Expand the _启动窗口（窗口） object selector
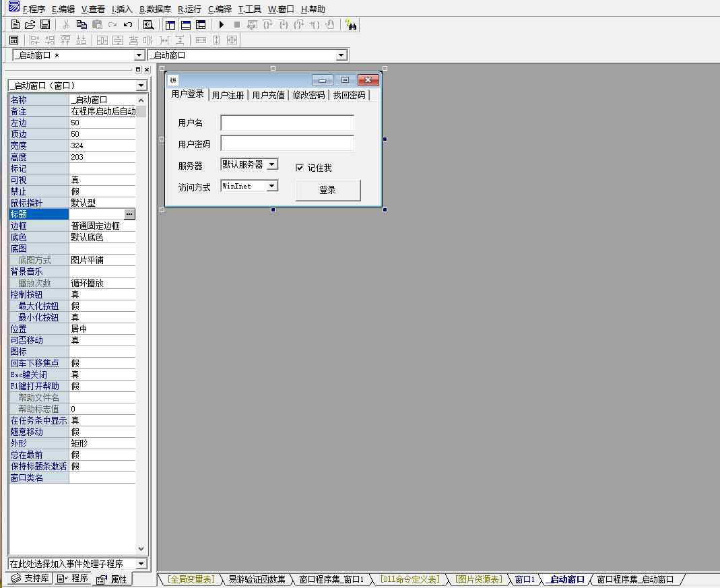The image size is (720, 588). [x=141, y=86]
